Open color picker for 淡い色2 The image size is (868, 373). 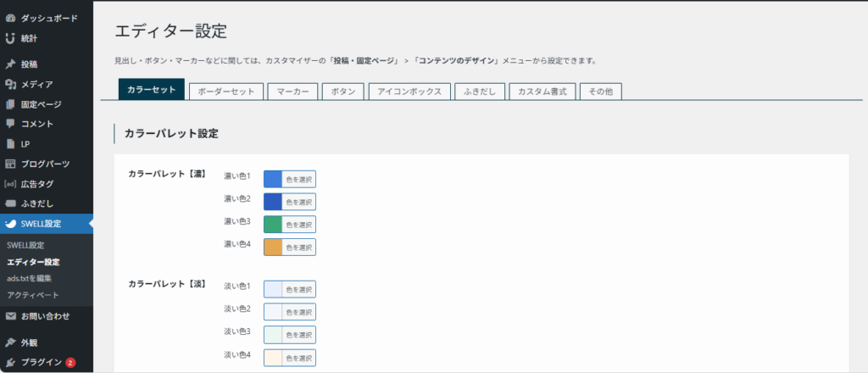[290, 312]
